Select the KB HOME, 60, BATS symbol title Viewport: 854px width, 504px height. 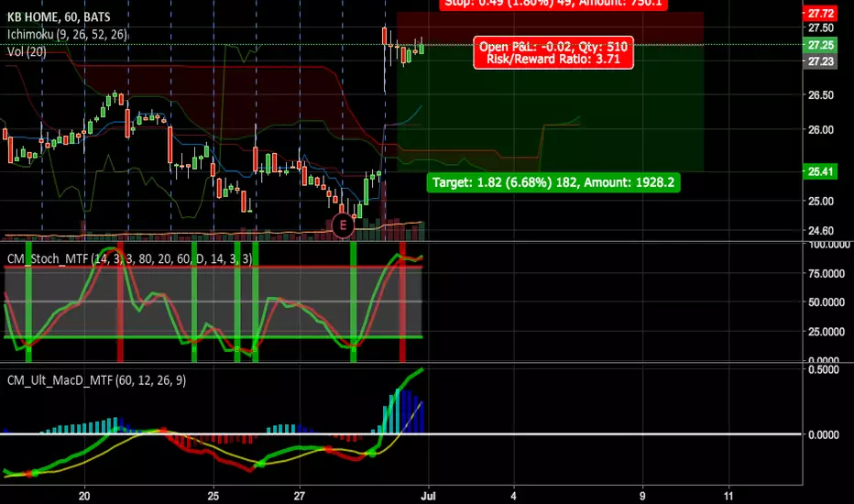point(59,17)
